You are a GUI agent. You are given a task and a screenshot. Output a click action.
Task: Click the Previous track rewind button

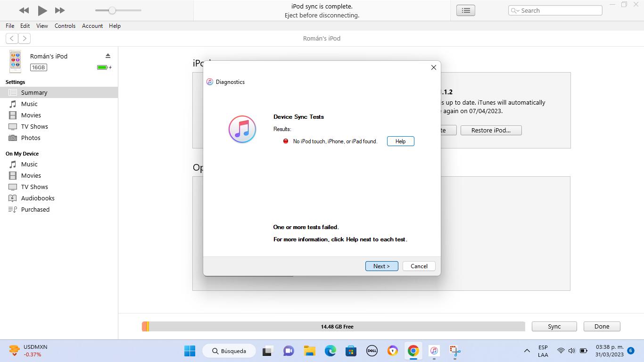coord(24,10)
